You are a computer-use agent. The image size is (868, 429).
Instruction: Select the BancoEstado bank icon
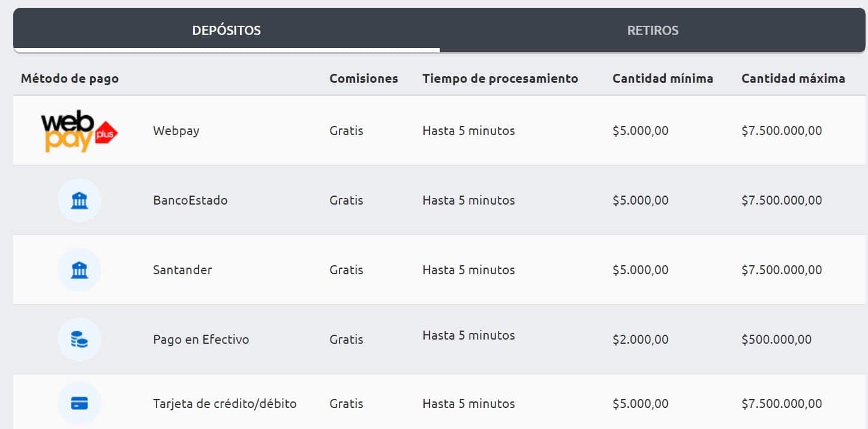tap(79, 200)
